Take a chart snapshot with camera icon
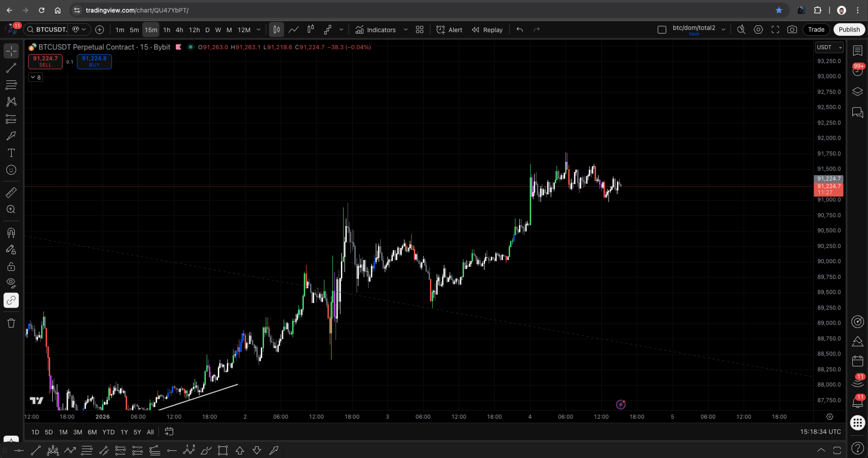 coord(792,29)
